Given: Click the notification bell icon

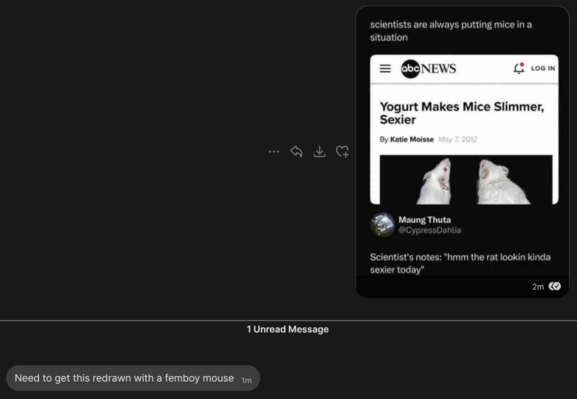Looking at the screenshot, I should click(x=519, y=68).
